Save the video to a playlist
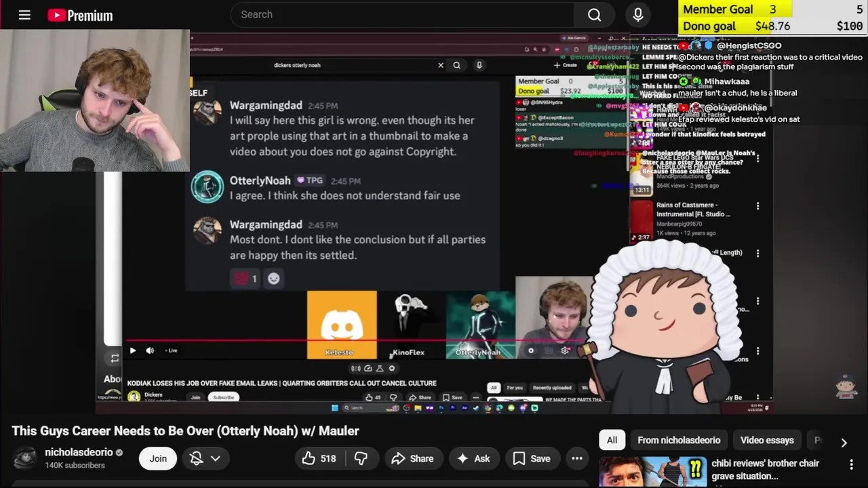868x488 pixels. pyautogui.click(x=531, y=458)
